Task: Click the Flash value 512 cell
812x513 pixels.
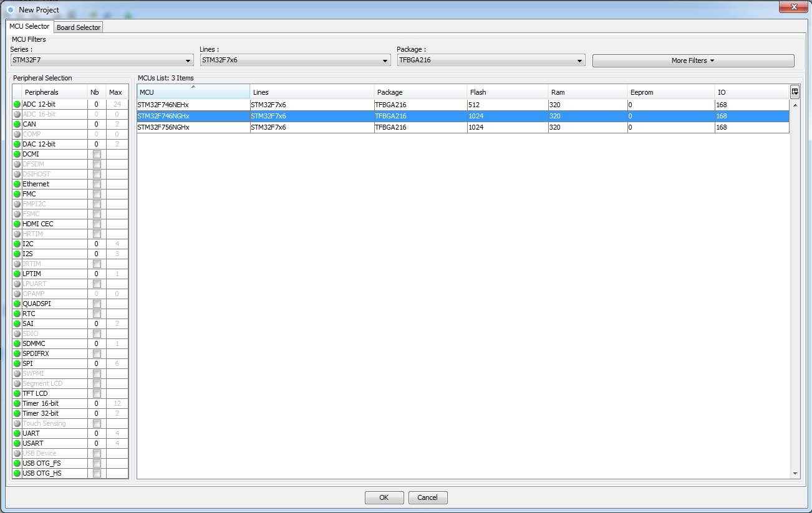Action: 508,105
